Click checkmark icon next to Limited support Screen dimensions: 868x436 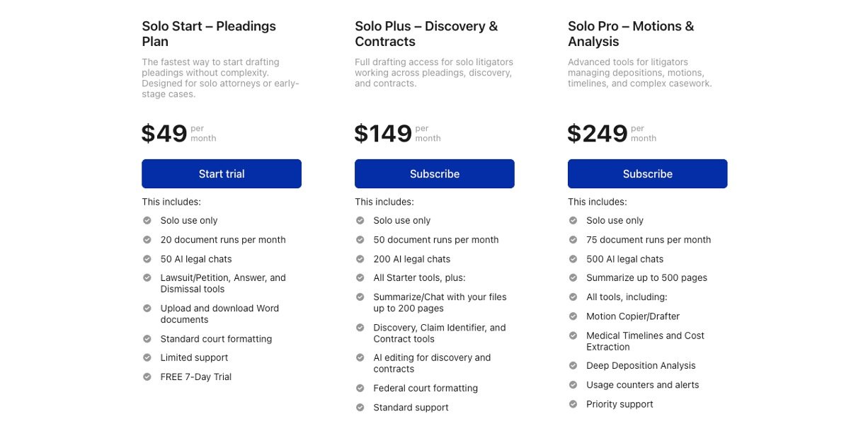[x=147, y=357]
